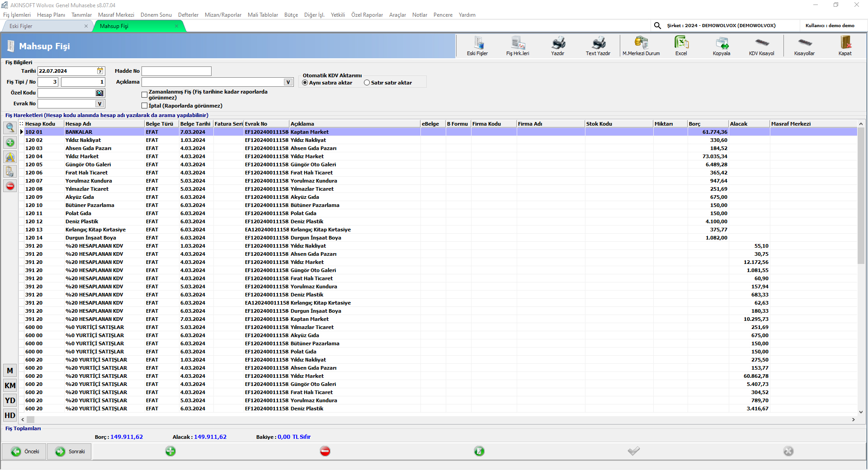This screenshot has width=868, height=470.
Task: Click the Önceki button
Action: (24, 451)
